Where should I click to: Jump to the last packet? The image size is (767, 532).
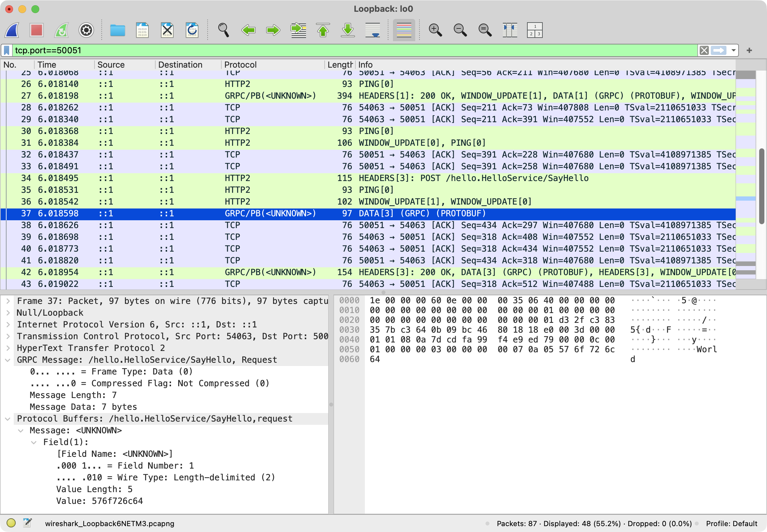pos(348,30)
